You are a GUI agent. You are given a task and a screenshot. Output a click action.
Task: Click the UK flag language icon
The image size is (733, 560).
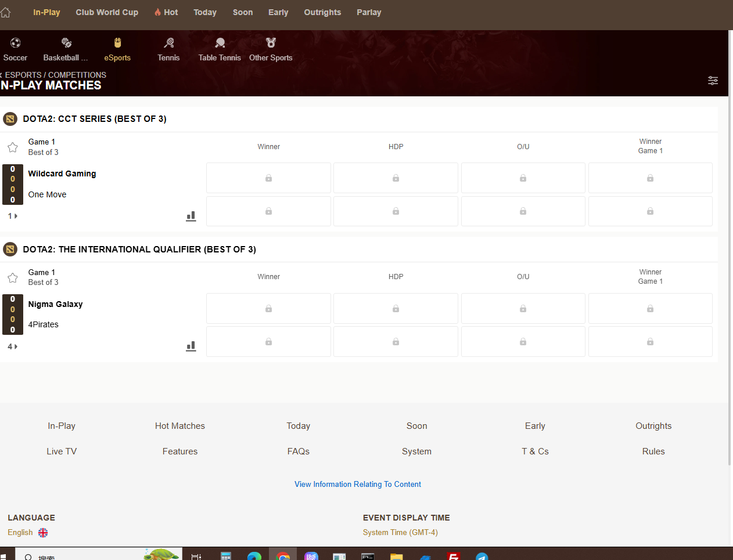pos(43,533)
